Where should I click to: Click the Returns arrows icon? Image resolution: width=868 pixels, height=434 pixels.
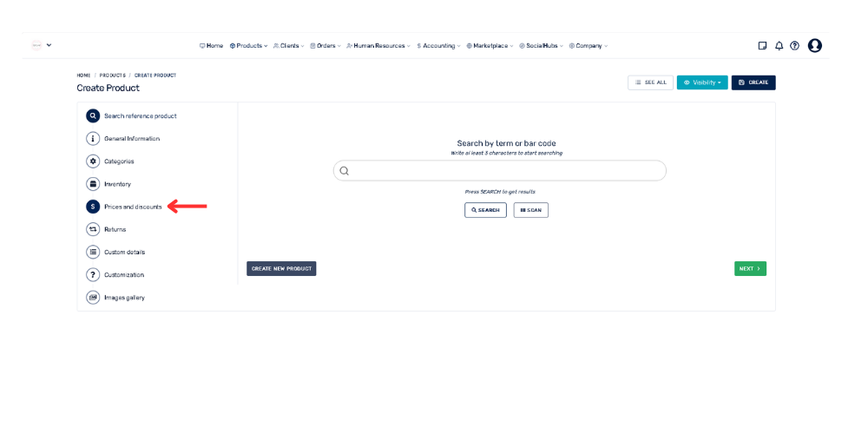pyautogui.click(x=93, y=229)
